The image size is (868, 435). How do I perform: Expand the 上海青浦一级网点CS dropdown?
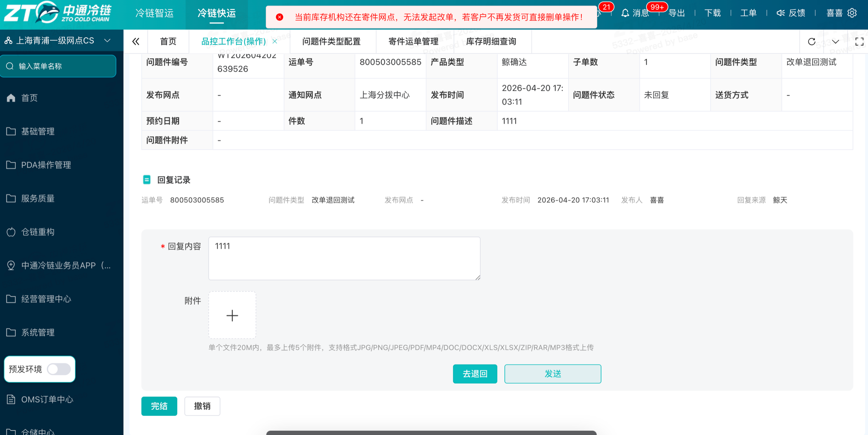107,41
